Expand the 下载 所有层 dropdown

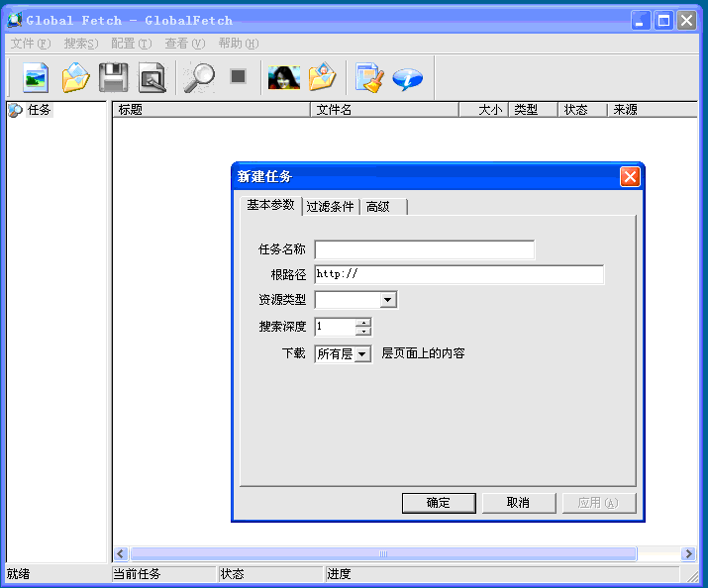click(362, 354)
